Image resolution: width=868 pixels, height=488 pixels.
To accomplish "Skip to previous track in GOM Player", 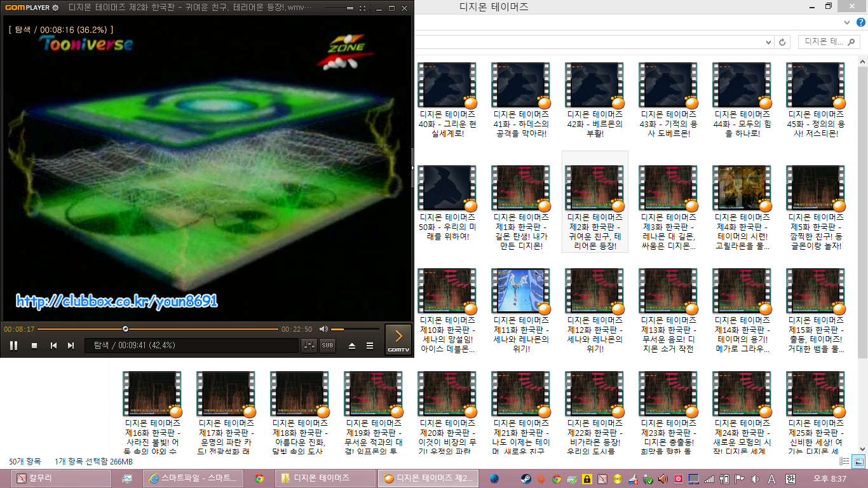I will coord(54,346).
